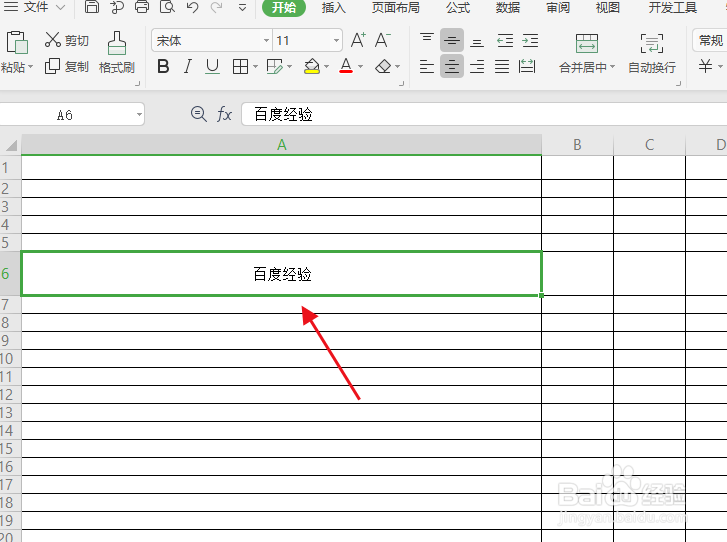This screenshot has height=542, width=727.
Task: Click Merge and Center (合并居中) icon
Action: pyautogui.click(x=587, y=43)
